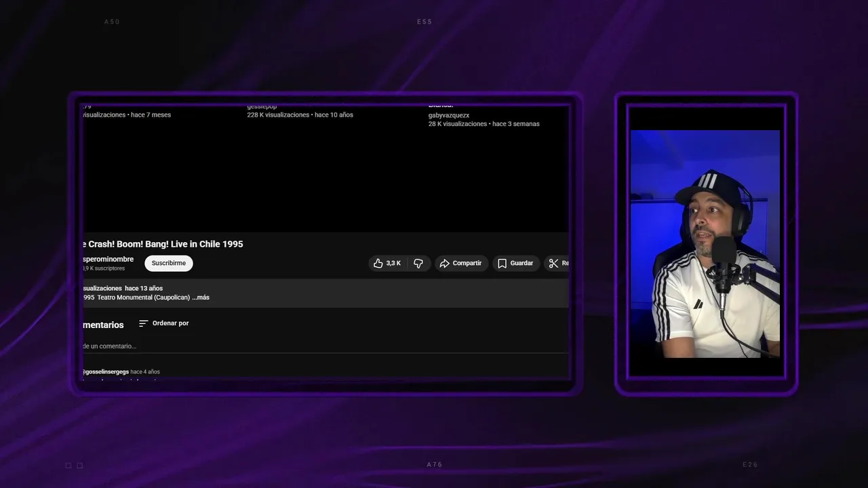
Task: Open the Ordenar por sort dropdown
Action: (163, 323)
